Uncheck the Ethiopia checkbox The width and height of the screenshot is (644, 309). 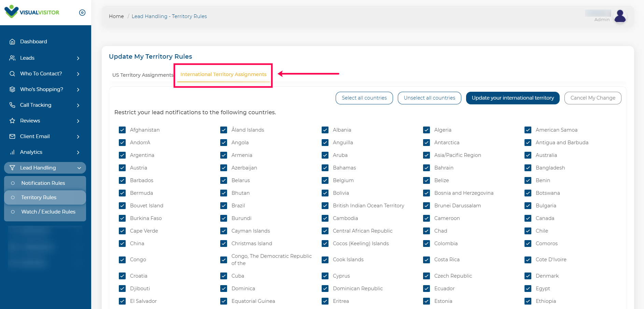coord(528,301)
